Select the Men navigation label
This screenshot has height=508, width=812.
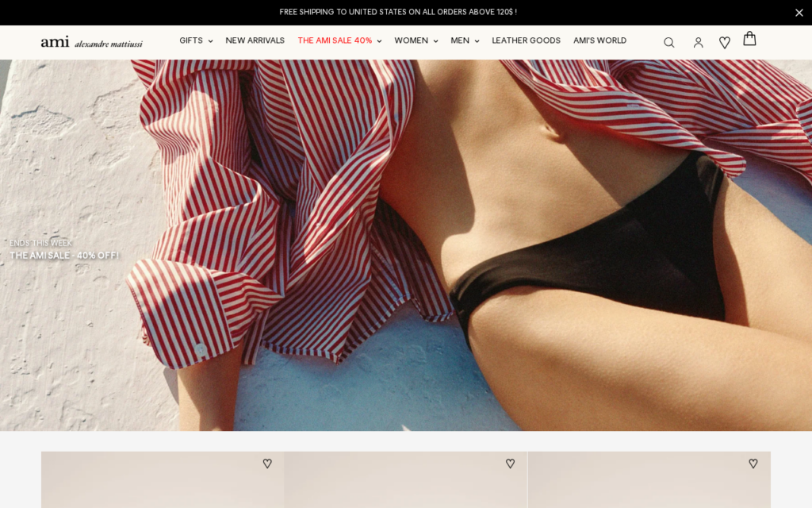[460, 40]
